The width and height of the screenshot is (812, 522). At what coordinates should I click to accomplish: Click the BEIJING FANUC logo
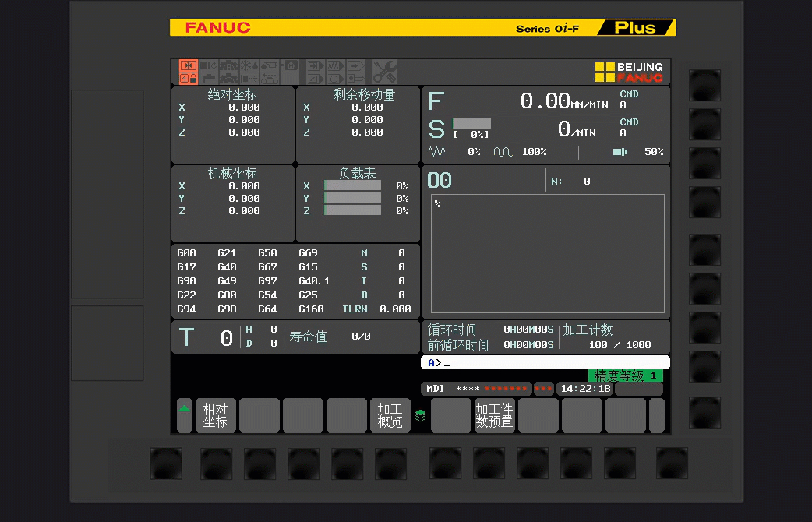click(x=629, y=72)
